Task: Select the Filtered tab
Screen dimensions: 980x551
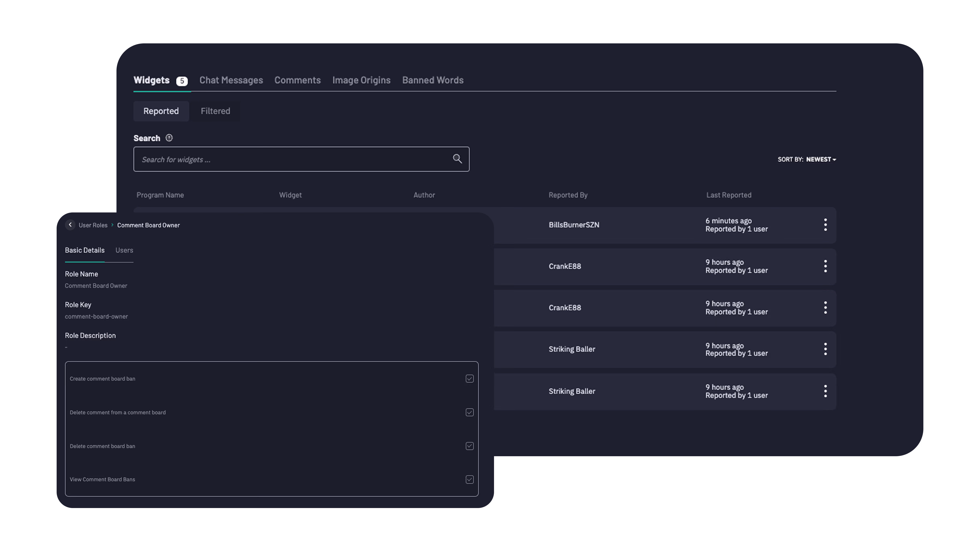Action: (215, 111)
